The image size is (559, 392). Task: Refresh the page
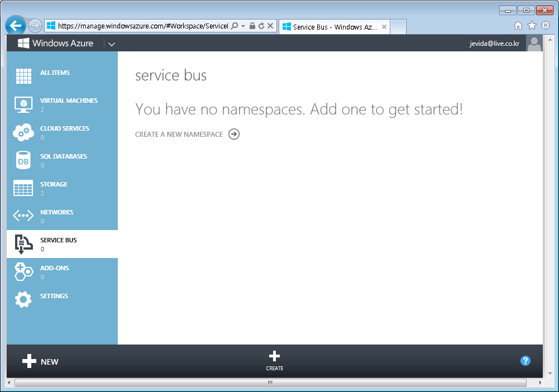click(261, 26)
